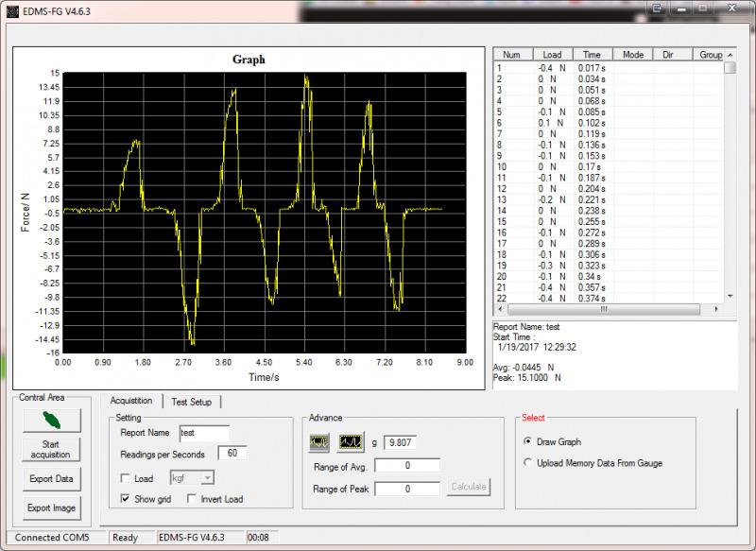Screen dimensions: 756x551
Task: Tick the Invert Load checkbox
Action: click(192, 499)
